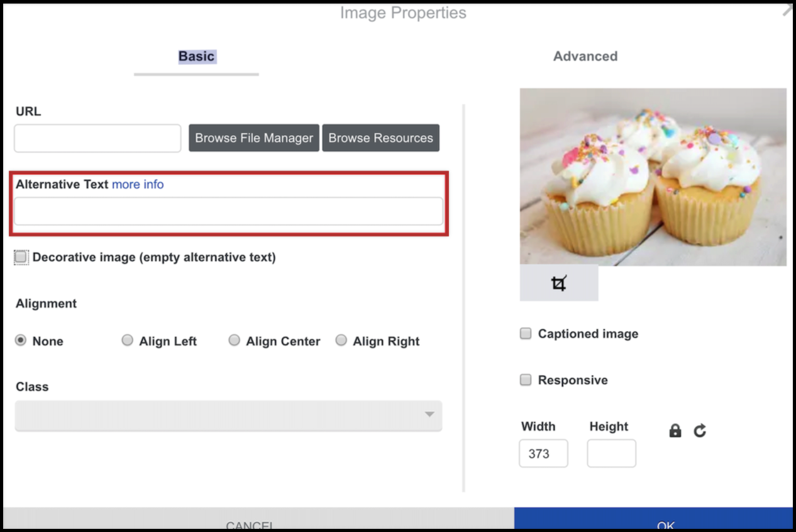The height and width of the screenshot is (532, 796).
Task: Pick Align Right radio button
Action: pyautogui.click(x=341, y=340)
